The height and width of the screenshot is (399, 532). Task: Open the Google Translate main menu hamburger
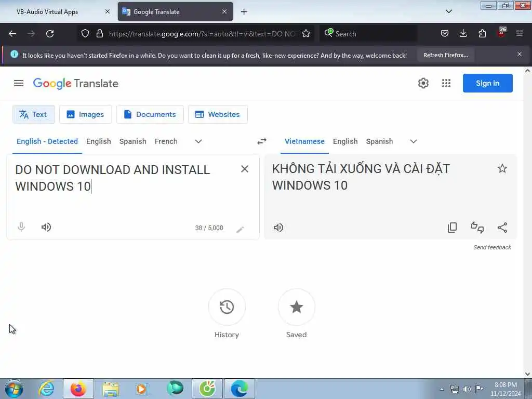coord(19,83)
